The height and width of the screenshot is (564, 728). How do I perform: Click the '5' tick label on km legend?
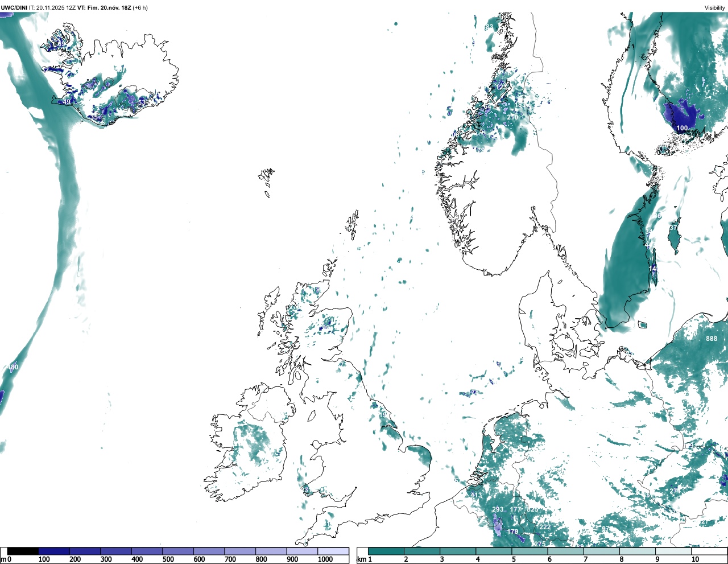coord(514,559)
